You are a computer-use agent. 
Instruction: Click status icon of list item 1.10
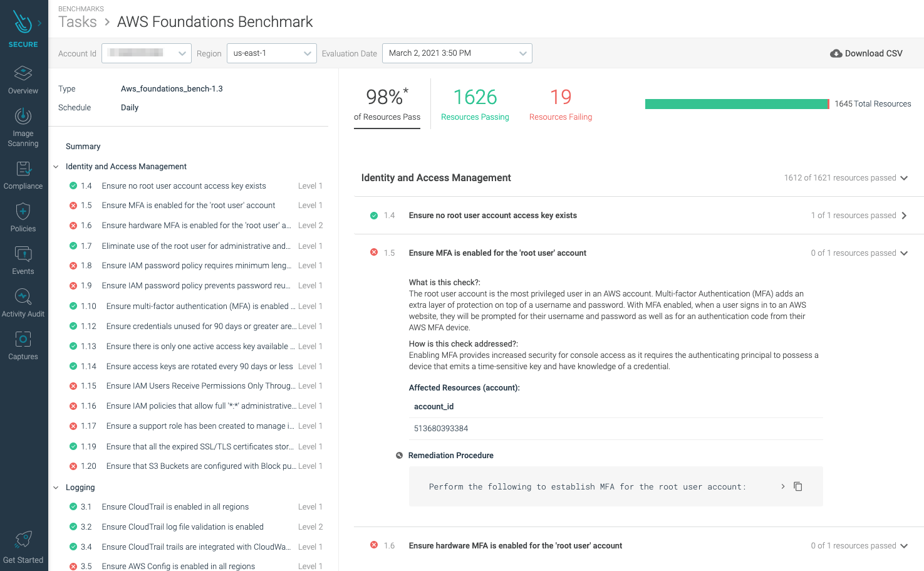[x=73, y=306]
